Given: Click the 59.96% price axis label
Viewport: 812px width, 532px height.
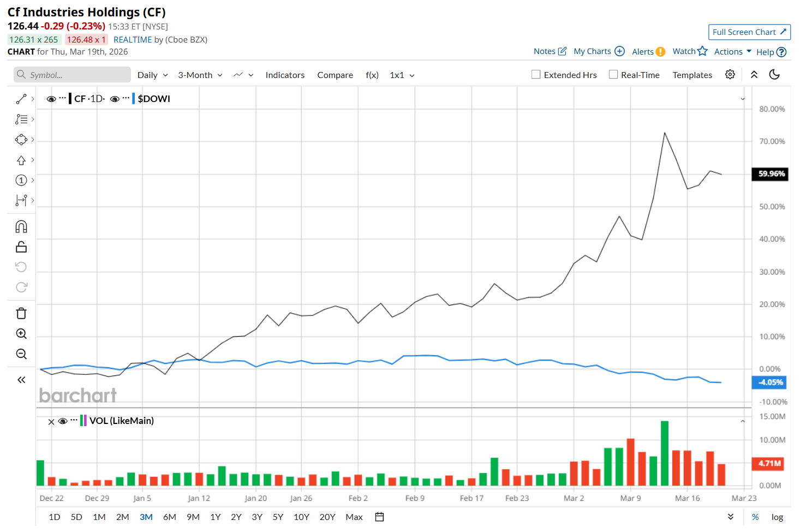Looking at the screenshot, I should tap(770, 174).
